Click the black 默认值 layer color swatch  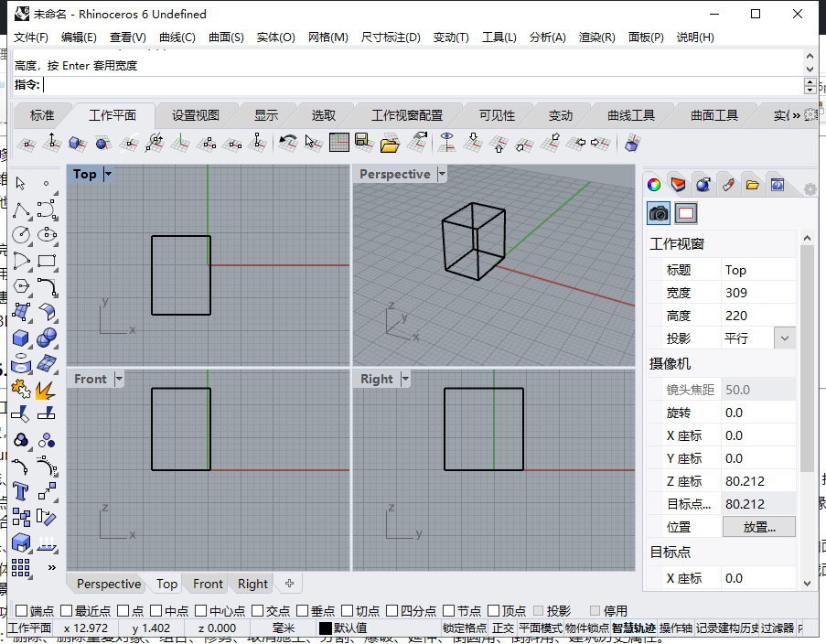tap(325, 628)
